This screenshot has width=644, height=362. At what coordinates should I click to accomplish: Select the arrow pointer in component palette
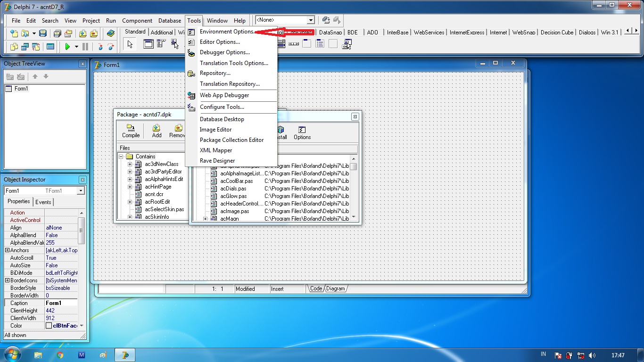click(130, 44)
